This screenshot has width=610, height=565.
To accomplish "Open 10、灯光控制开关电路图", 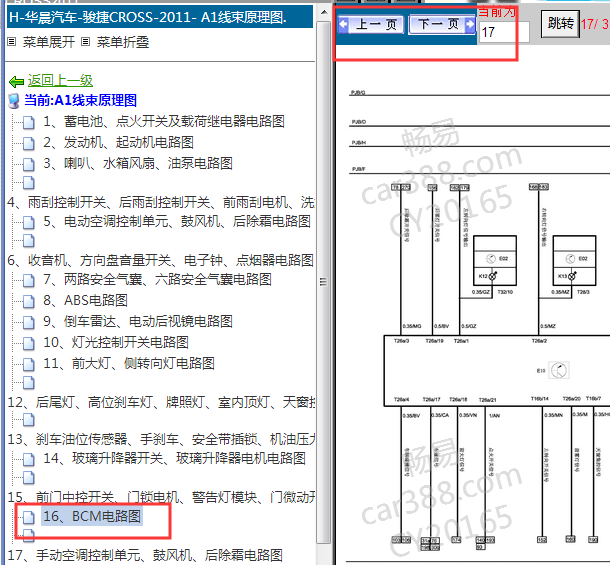I will [x=116, y=342].
